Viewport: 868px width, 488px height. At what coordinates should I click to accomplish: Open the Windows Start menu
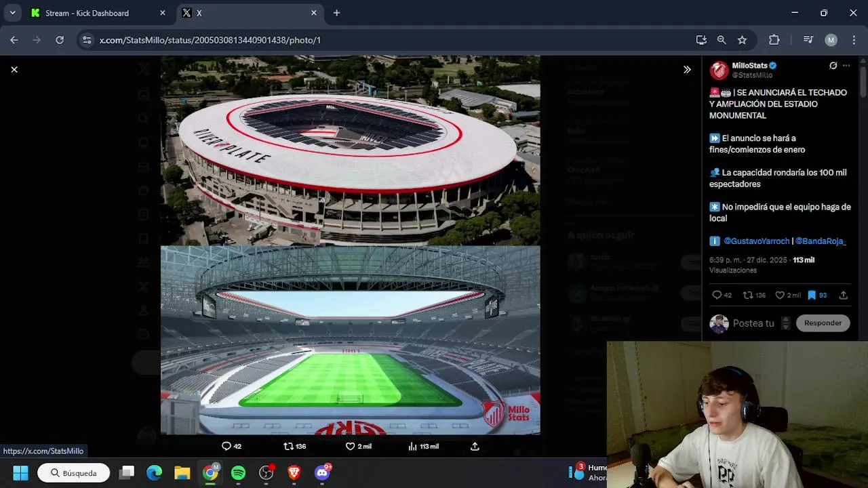click(20, 472)
